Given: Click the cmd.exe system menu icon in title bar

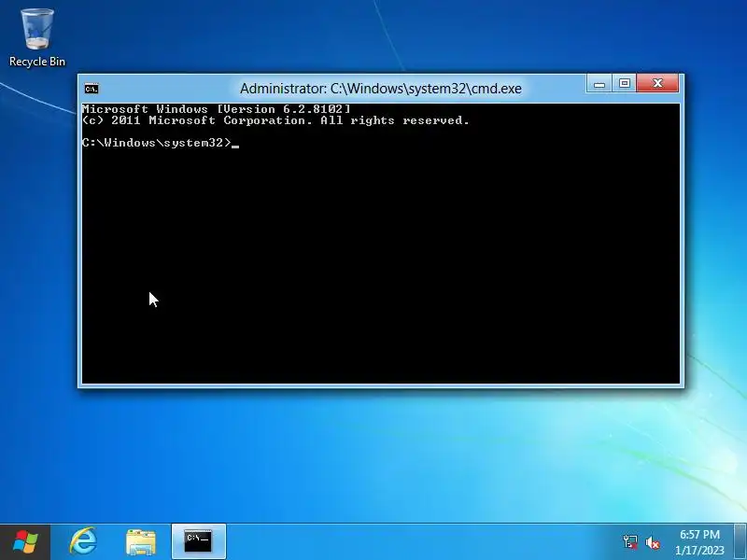Looking at the screenshot, I should (92, 89).
